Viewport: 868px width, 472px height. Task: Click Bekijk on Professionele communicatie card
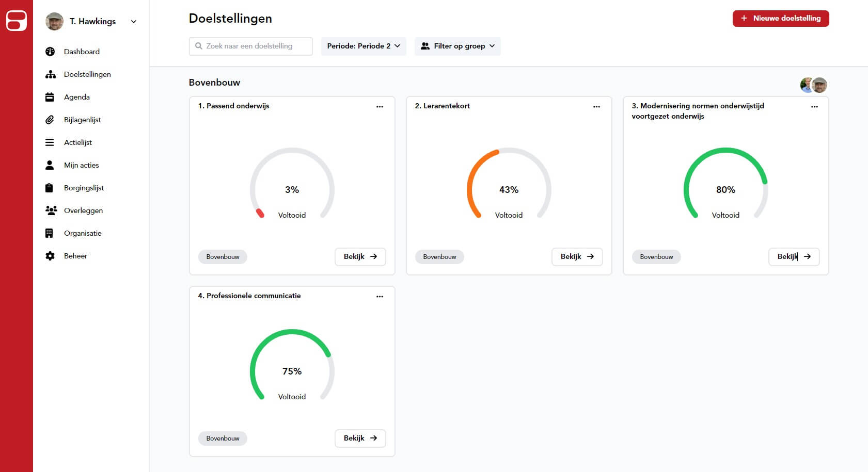click(360, 438)
